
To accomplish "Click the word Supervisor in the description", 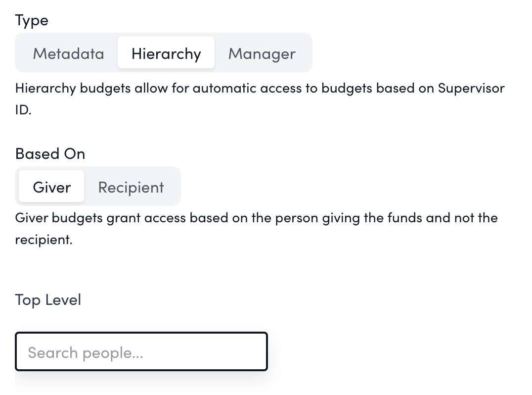I will pyautogui.click(x=471, y=89).
